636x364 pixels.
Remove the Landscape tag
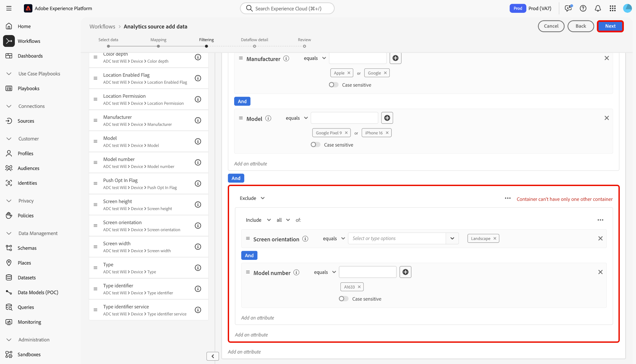(x=495, y=239)
